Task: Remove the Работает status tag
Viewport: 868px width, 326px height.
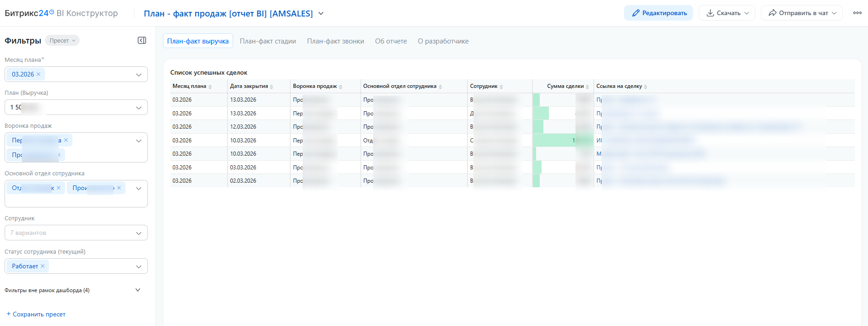Action: click(43, 266)
